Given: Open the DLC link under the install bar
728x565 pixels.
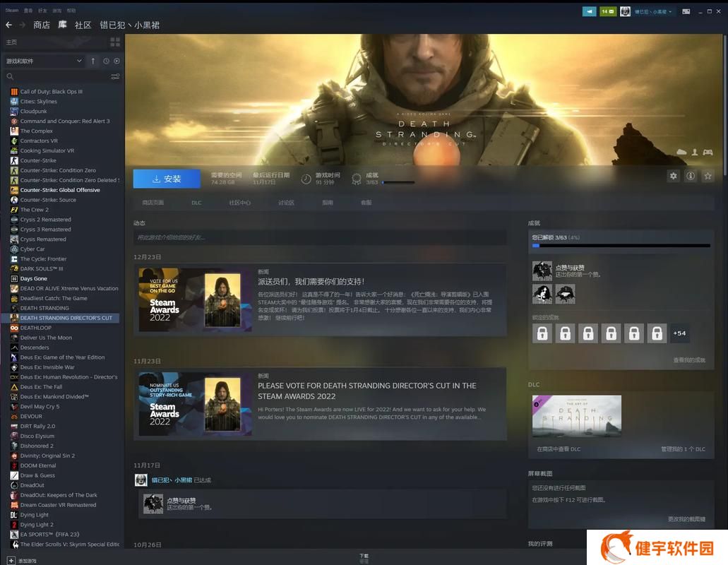Looking at the screenshot, I should pos(196,203).
